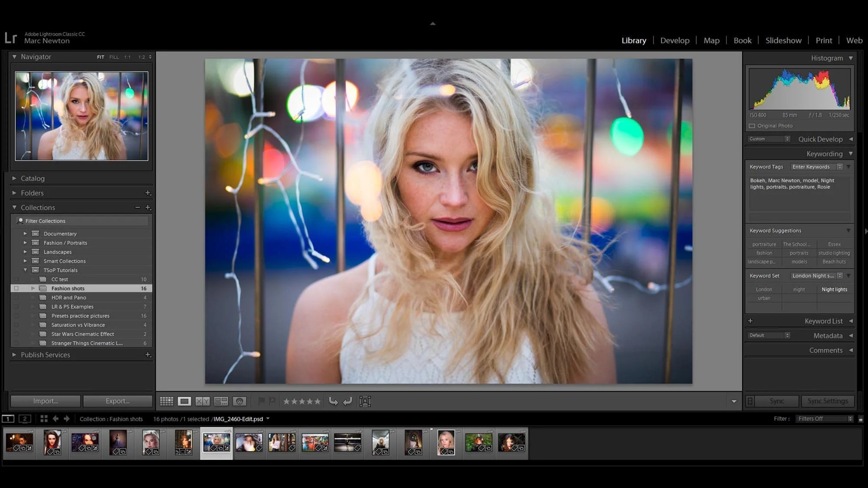Select the Grid view icon

point(166,401)
